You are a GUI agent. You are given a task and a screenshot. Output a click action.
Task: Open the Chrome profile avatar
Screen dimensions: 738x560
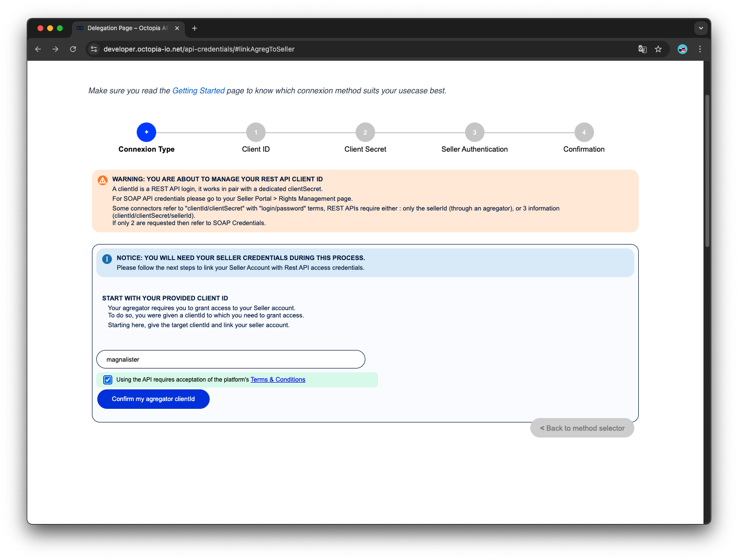click(x=682, y=49)
